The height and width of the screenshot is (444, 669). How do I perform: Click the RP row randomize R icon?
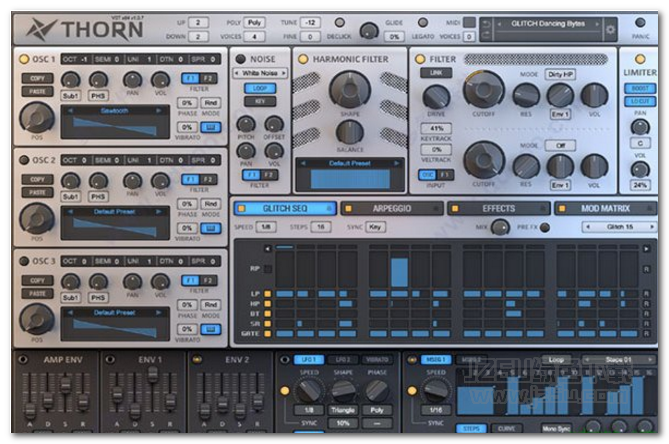(x=646, y=269)
